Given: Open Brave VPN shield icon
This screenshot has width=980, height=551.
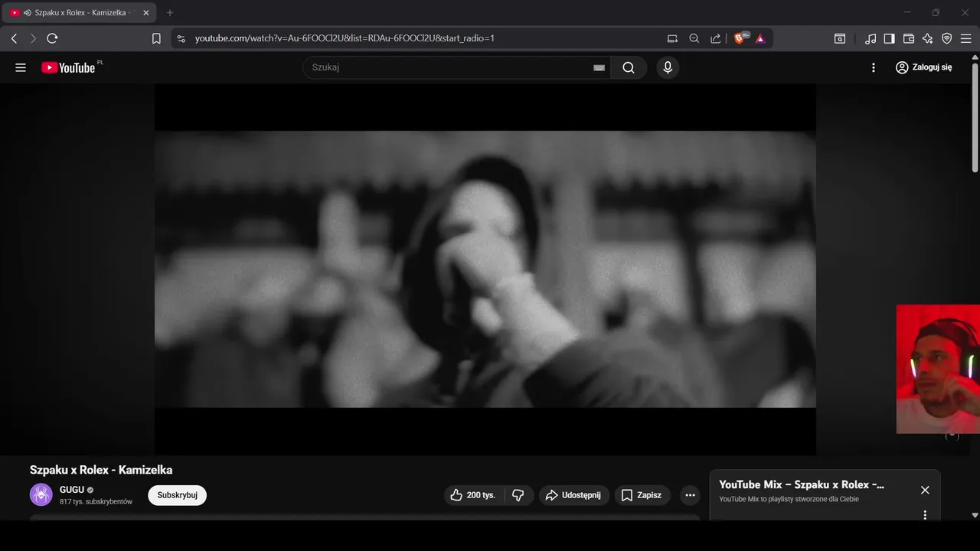Looking at the screenshot, I should pos(947,38).
